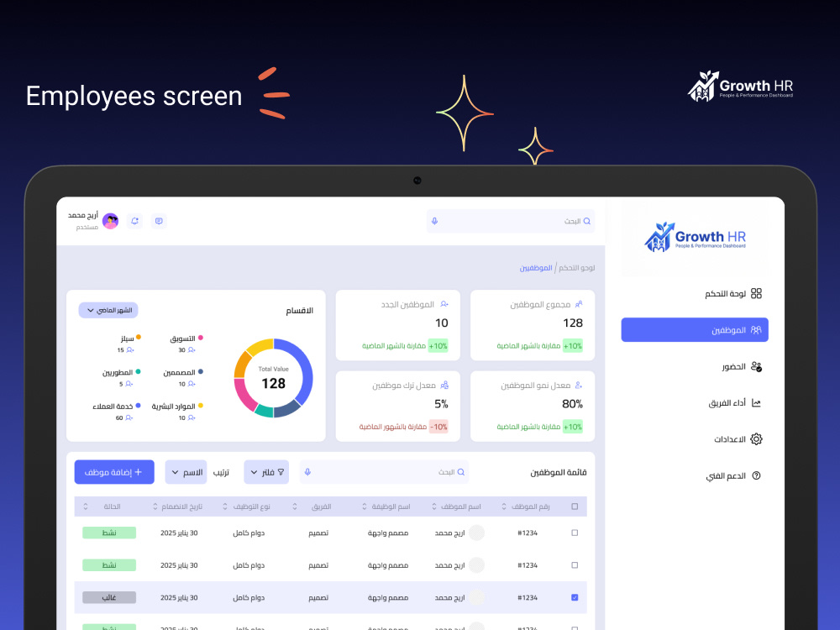Click إضافة موظف button
Screen dimensions: 840x630
[114, 472]
